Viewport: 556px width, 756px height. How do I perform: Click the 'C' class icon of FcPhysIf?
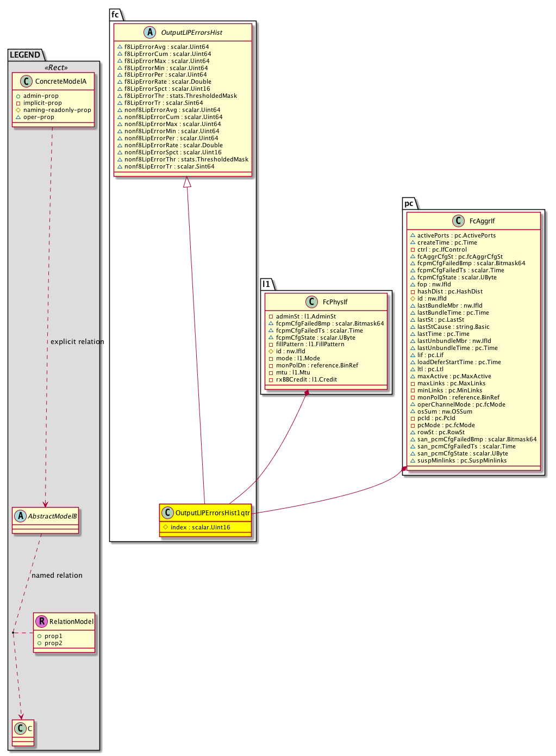(311, 302)
